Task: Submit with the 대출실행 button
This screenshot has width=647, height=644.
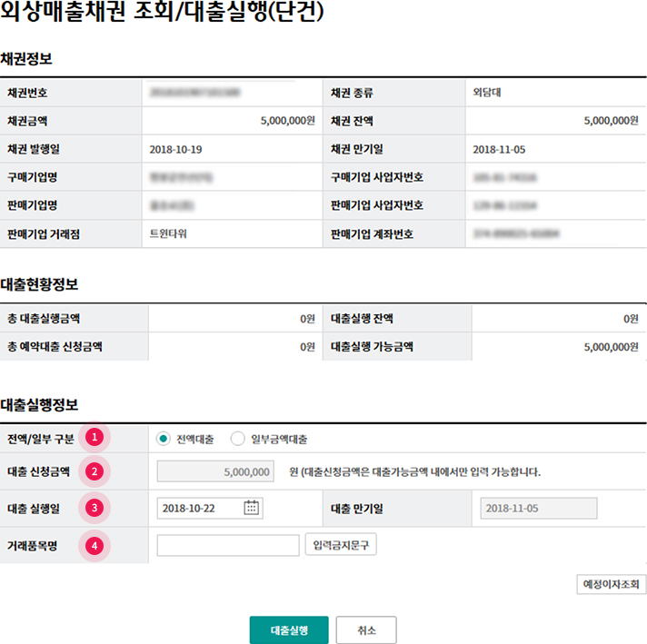Action: click(289, 630)
